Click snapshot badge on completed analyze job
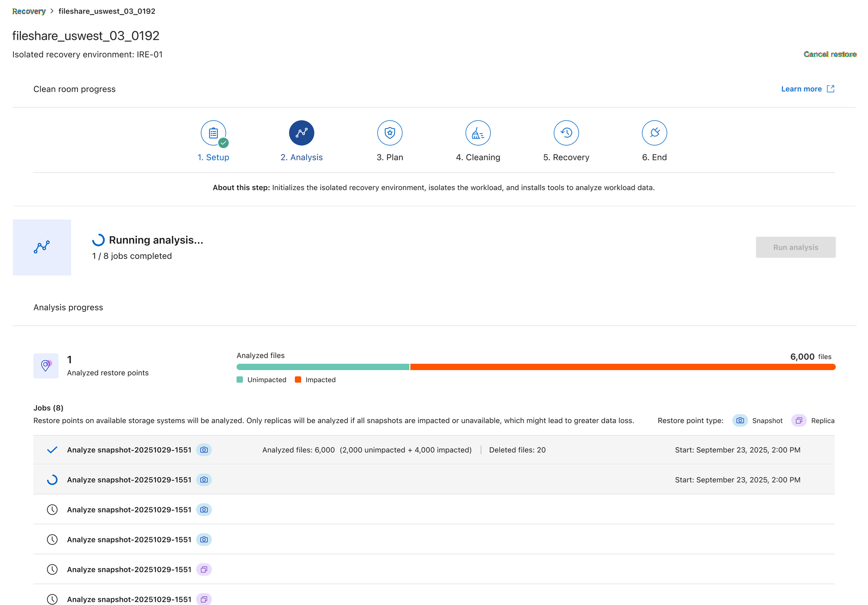The width and height of the screenshot is (868, 605). (x=204, y=450)
